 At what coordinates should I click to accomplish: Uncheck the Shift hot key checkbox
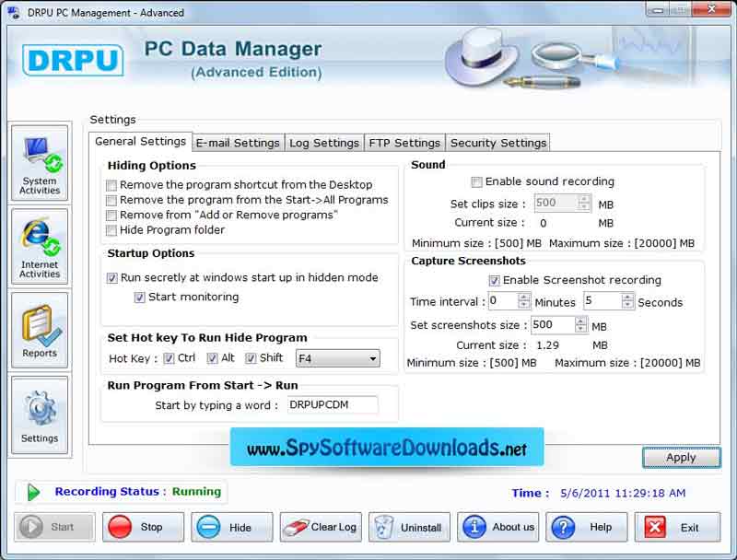(x=251, y=358)
